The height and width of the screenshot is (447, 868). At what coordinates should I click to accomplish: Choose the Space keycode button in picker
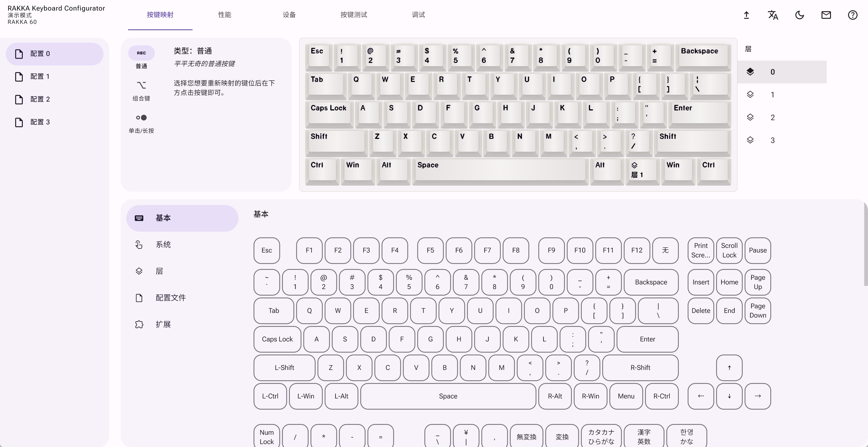point(448,396)
